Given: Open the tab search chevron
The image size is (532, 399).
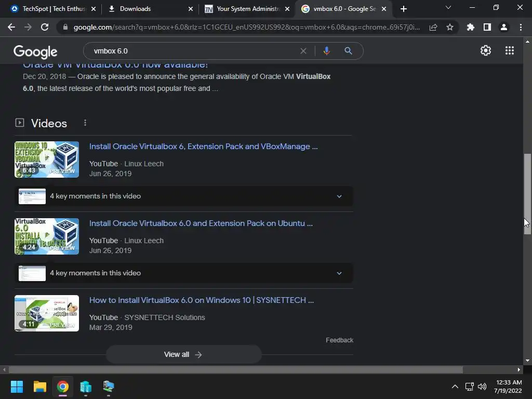Looking at the screenshot, I should tap(448, 7).
